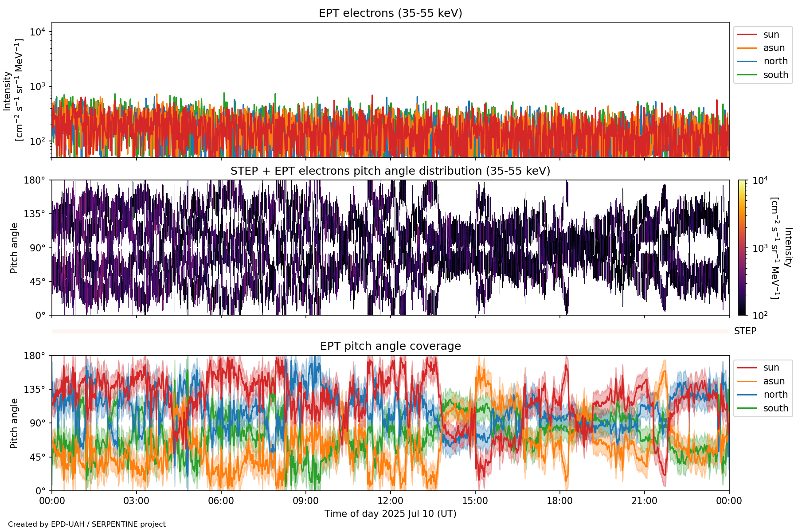Select north label in the top legend
Image resolution: width=798 pixels, height=532 pixels.
pyautogui.click(x=775, y=61)
